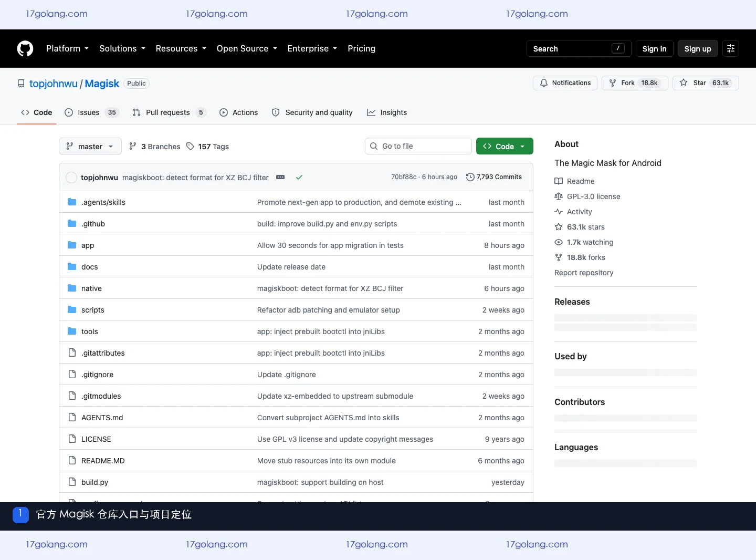Open the Platform dropdown menu
Image resolution: width=756 pixels, height=560 pixels.
[67, 48]
